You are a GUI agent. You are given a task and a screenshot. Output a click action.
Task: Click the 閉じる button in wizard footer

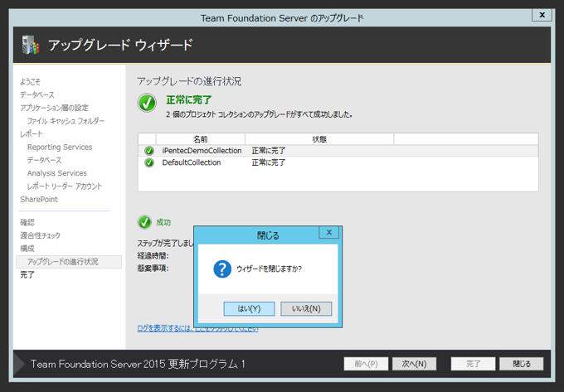522,364
